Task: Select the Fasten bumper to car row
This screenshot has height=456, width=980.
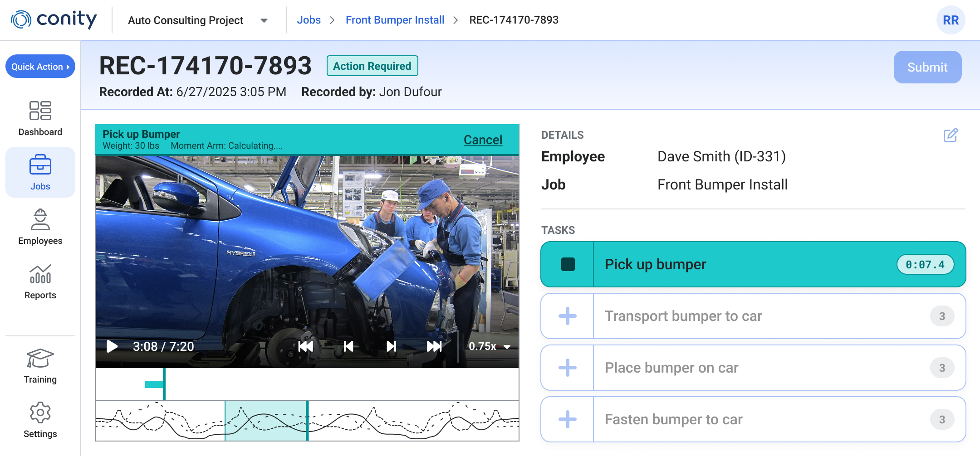Action: point(753,419)
